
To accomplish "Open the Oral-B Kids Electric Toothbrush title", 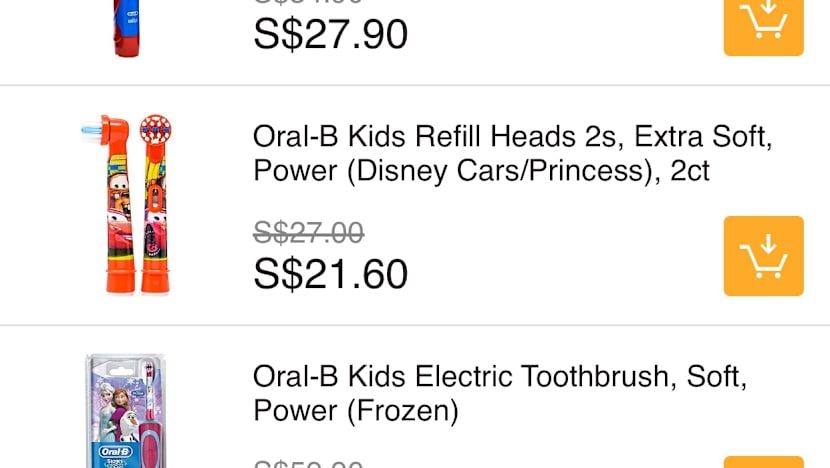I will coord(500,393).
